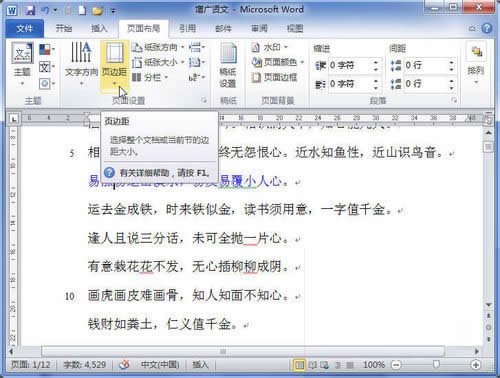Customize the quick access toolbar dropdown
This screenshot has height=378, width=500.
tap(113, 11)
